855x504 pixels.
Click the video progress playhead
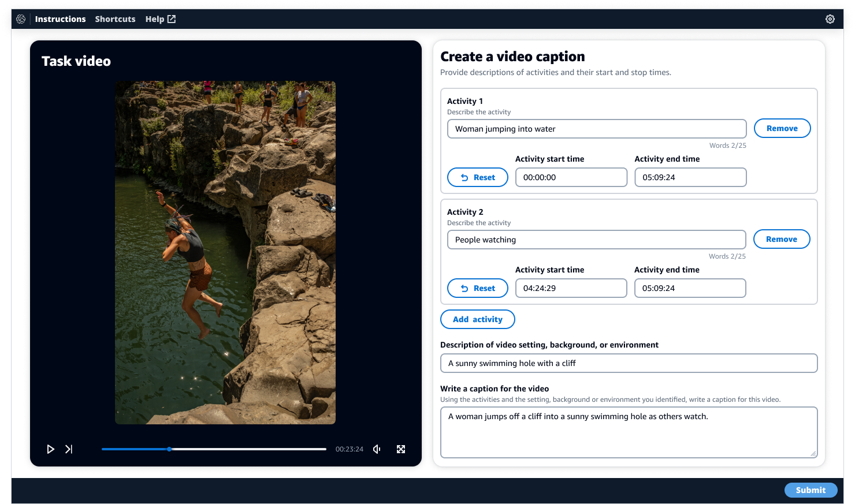169,449
